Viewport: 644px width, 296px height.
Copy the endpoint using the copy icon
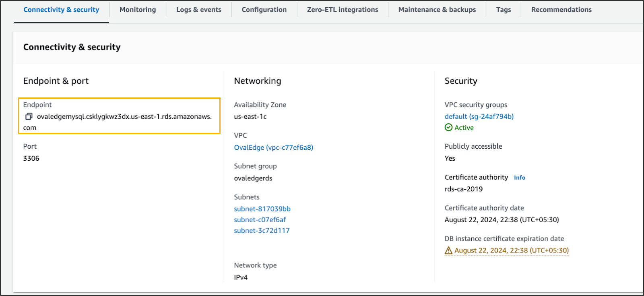[29, 116]
